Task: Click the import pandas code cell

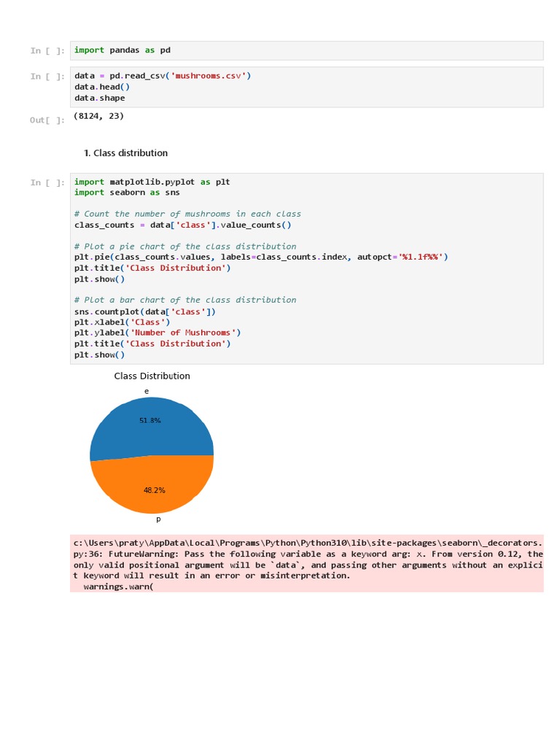Action: coord(306,50)
